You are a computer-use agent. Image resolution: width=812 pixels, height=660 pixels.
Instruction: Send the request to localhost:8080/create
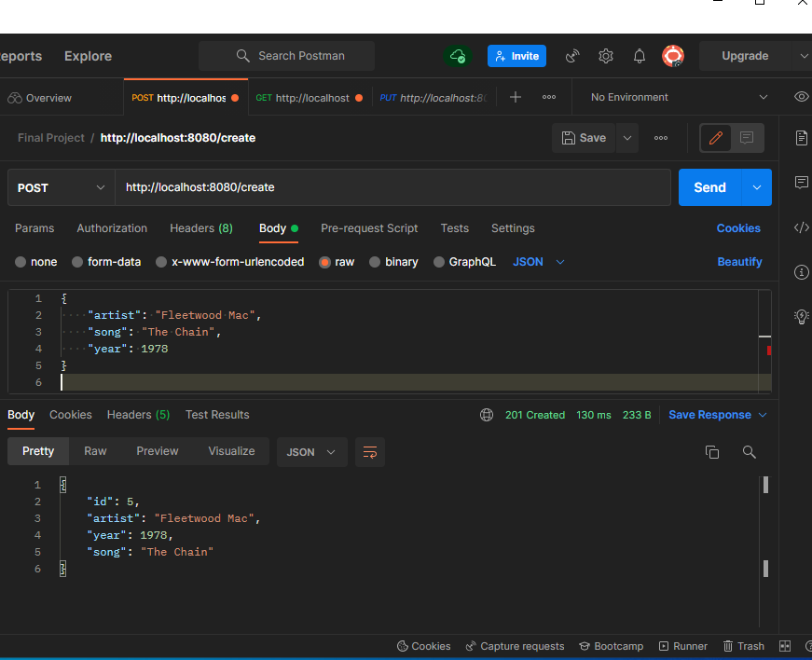[709, 187]
